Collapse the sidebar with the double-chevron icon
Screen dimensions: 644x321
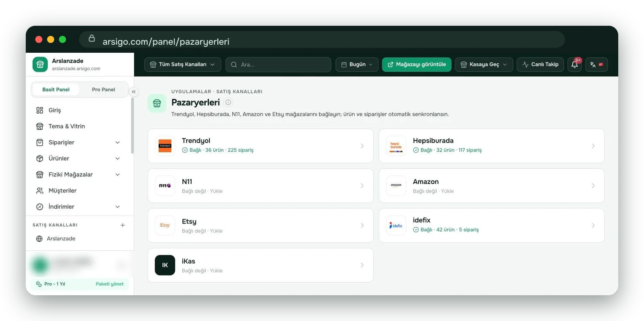point(134,92)
